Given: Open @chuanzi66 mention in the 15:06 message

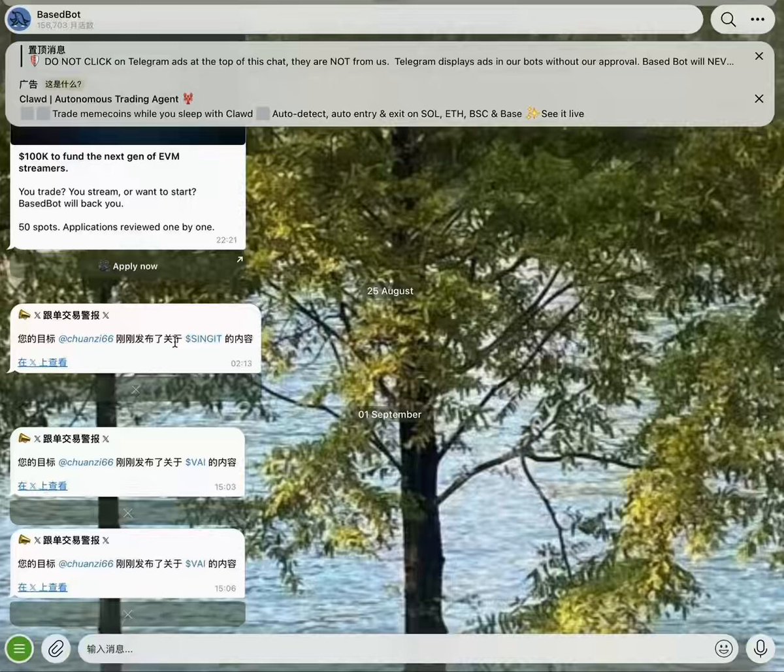Looking at the screenshot, I should pos(86,564).
